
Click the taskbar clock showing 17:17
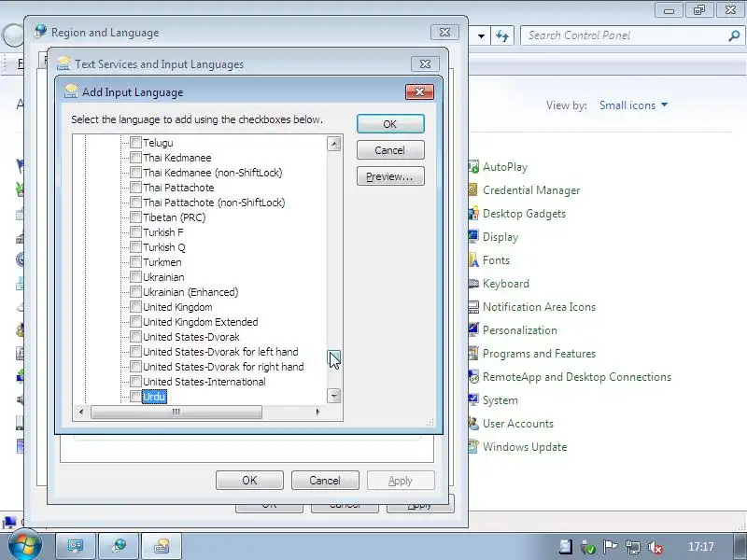[x=701, y=547]
